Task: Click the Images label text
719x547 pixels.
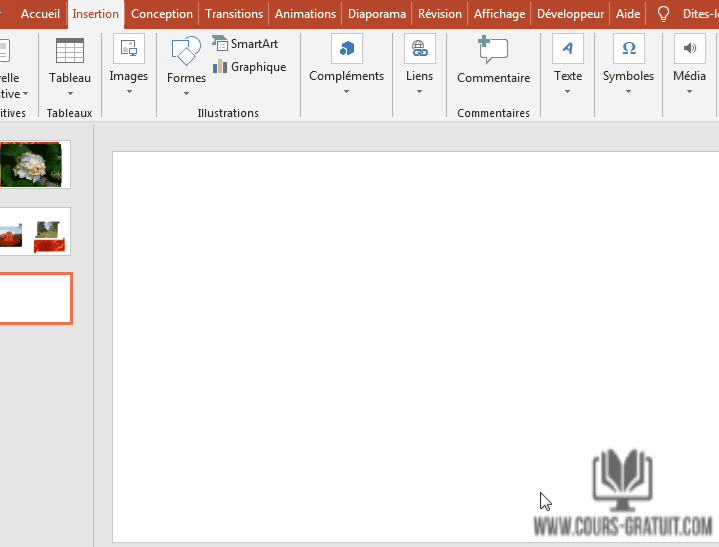Action: [x=129, y=76]
